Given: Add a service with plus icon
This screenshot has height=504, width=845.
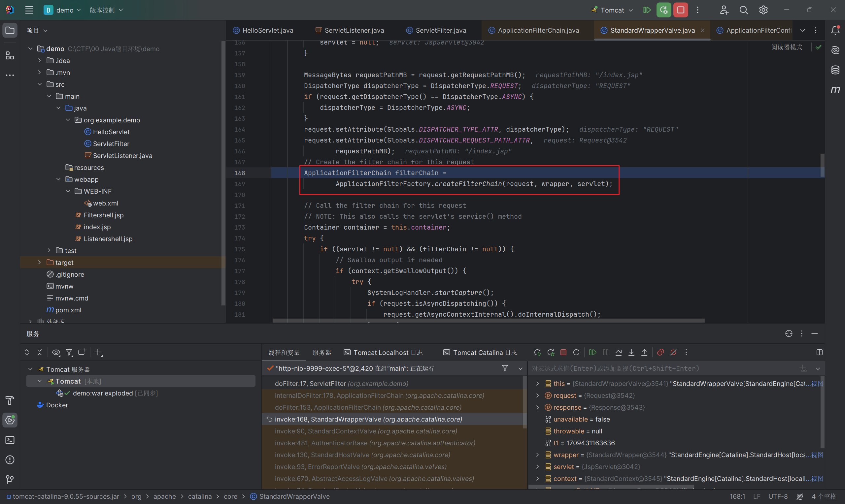Looking at the screenshot, I should pyautogui.click(x=98, y=353).
